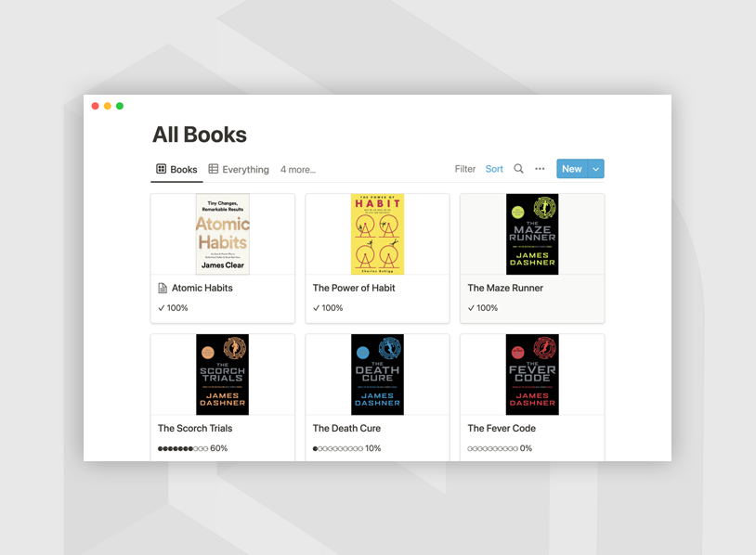
Task: Click the Atomic Habits book cover
Action: 223,234
